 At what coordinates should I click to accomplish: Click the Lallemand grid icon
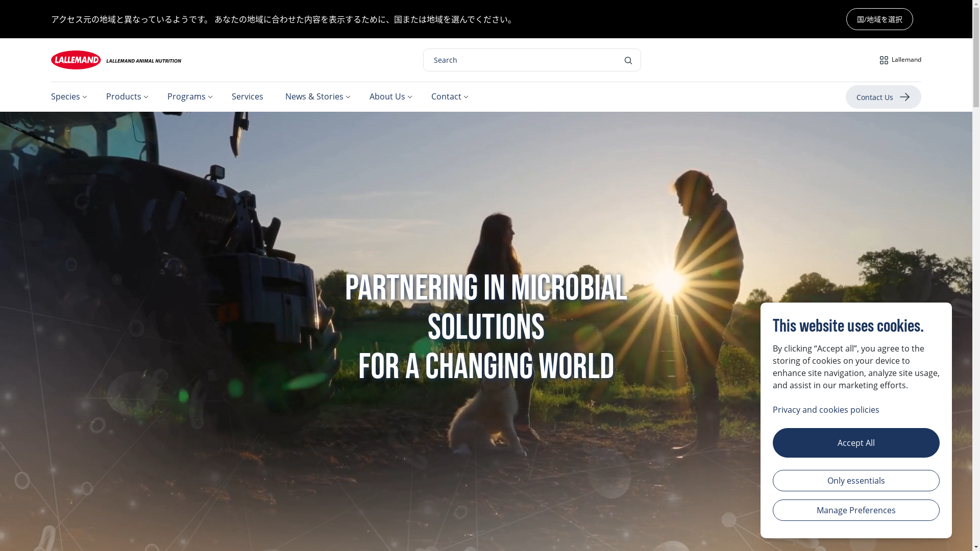coord(884,60)
